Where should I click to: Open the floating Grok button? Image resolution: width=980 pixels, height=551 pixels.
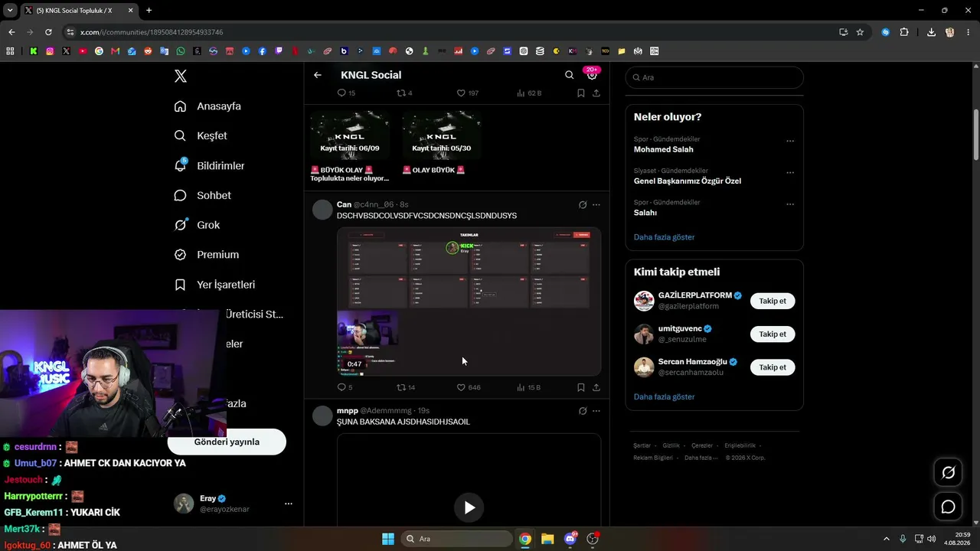pyautogui.click(x=948, y=473)
